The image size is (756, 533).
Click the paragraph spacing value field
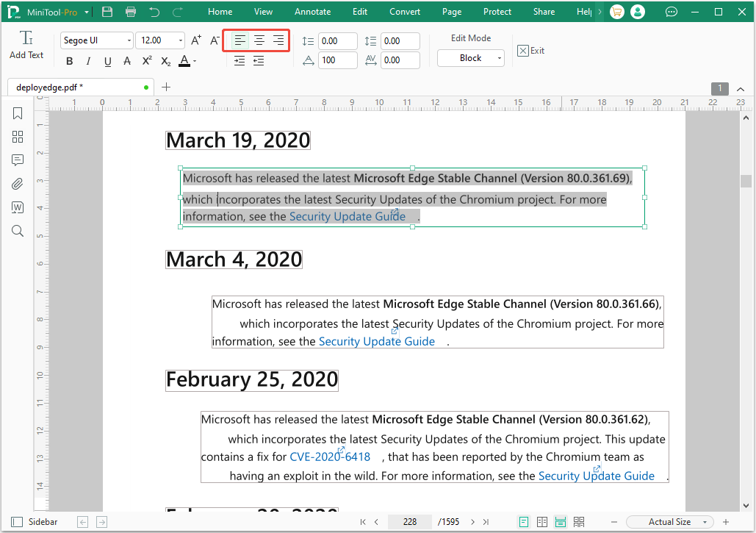click(x=400, y=41)
